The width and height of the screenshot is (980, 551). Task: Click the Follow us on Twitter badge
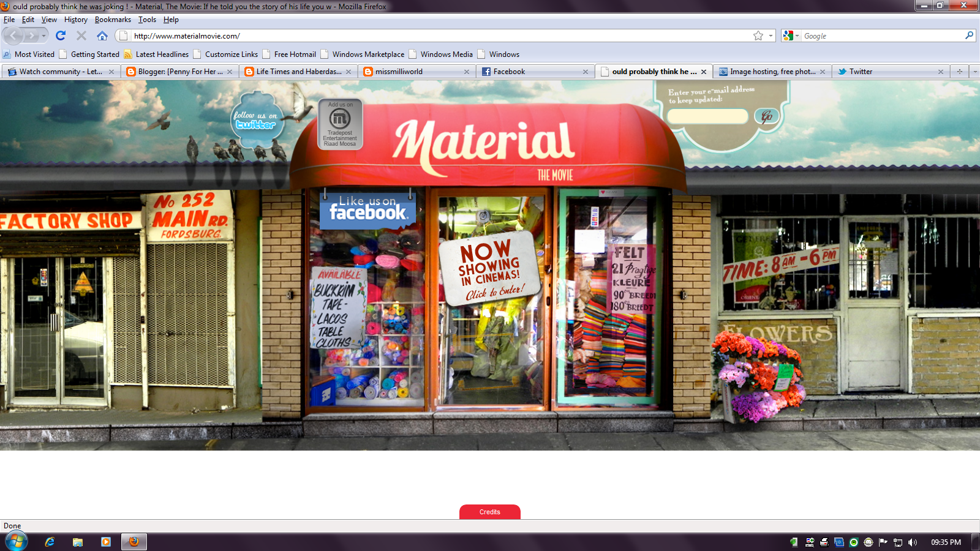256,121
